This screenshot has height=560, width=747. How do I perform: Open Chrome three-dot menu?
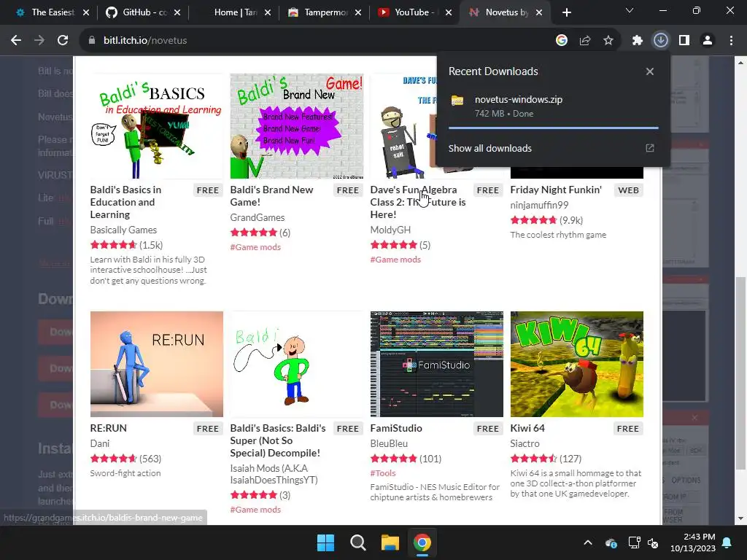point(731,41)
